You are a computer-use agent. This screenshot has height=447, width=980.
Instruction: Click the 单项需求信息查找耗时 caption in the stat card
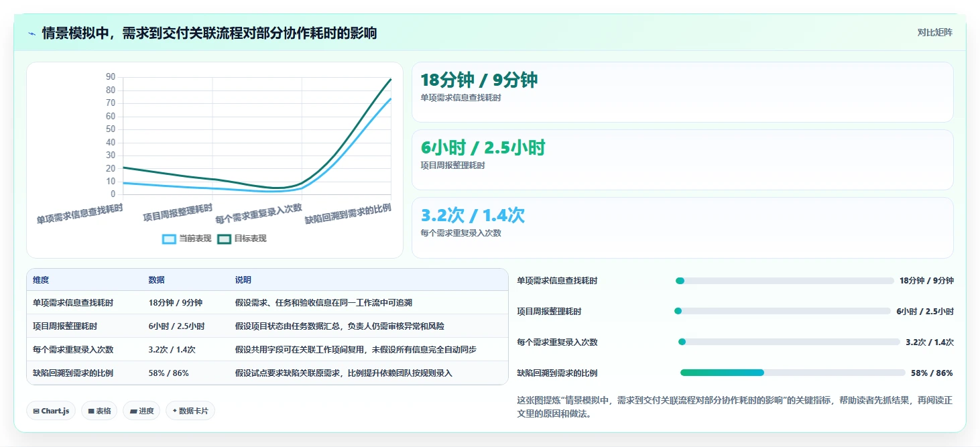[x=461, y=98]
